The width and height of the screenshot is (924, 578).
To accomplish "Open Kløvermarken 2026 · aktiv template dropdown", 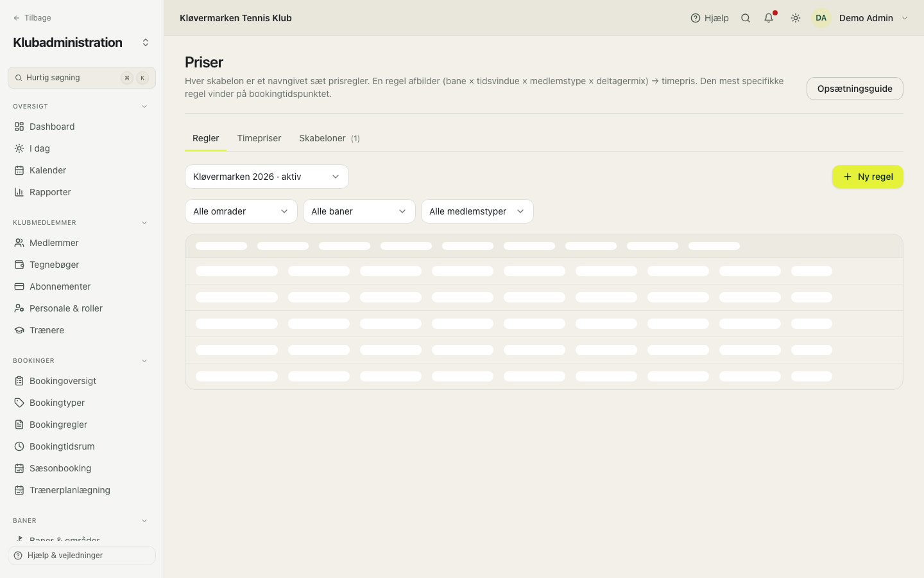I will pos(267,177).
